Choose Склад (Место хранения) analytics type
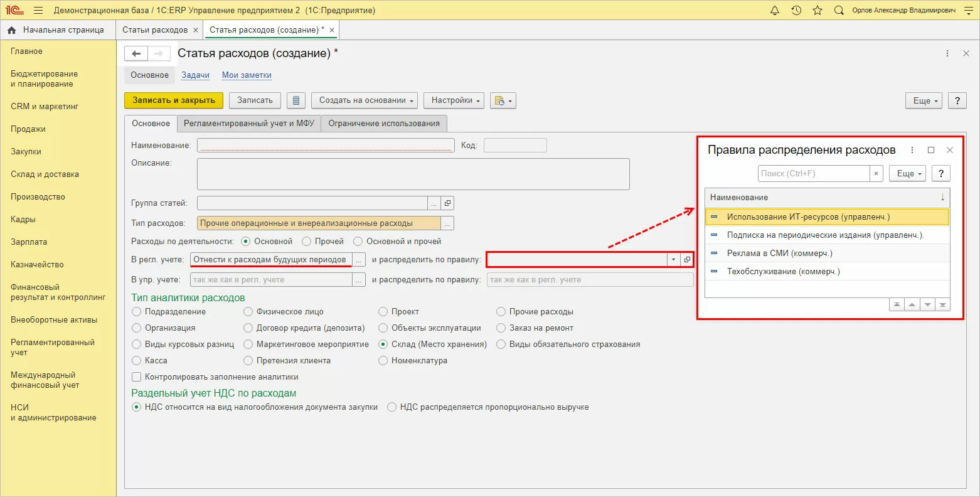Viewport: 980px width, 497px height. click(x=383, y=345)
